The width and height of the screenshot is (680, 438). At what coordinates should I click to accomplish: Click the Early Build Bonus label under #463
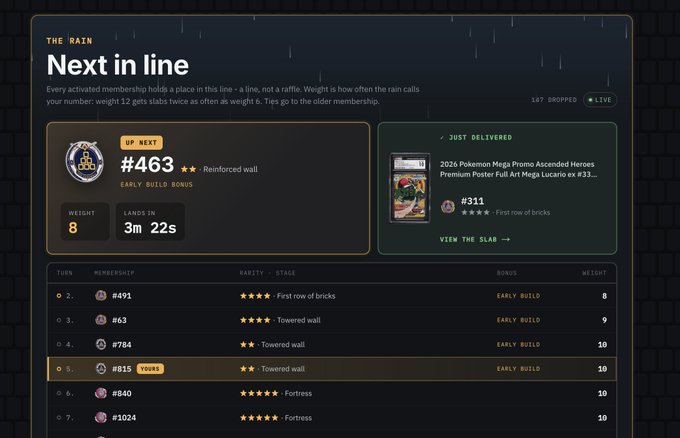point(157,184)
